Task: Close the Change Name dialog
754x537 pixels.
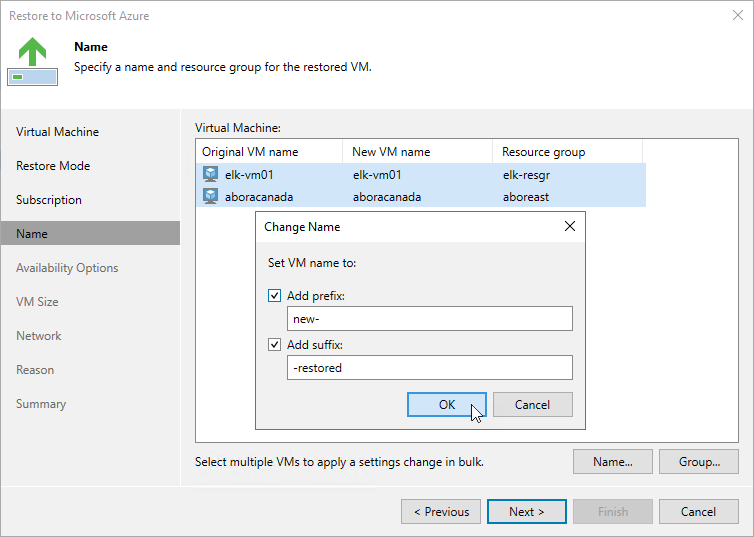Action: [570, 226]
